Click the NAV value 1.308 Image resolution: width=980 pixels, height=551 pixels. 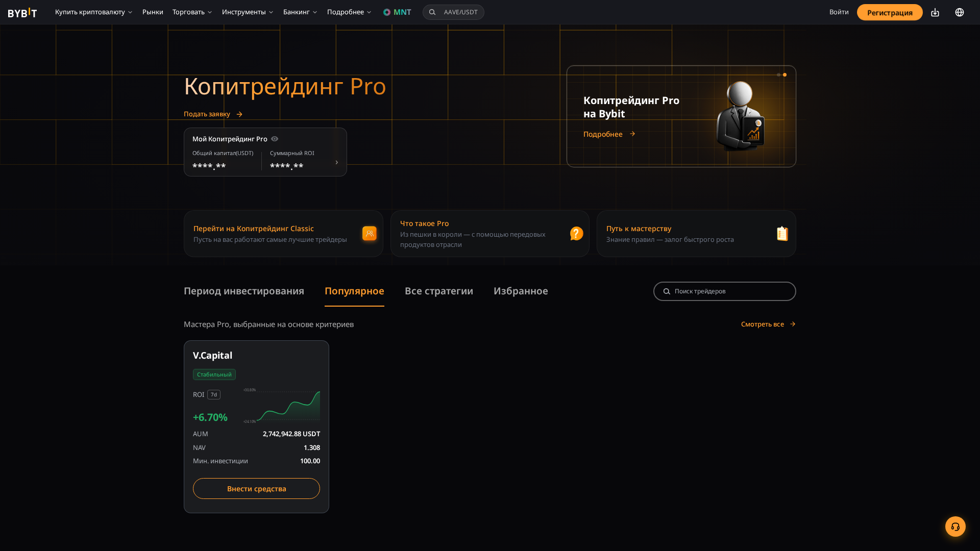point(312,447)
